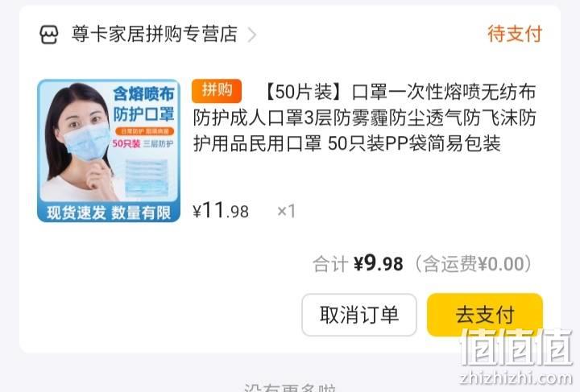Viewport: 580px width, 392px height.
Task: Click the yellow 去支付 button
Action: pos(485,315)
